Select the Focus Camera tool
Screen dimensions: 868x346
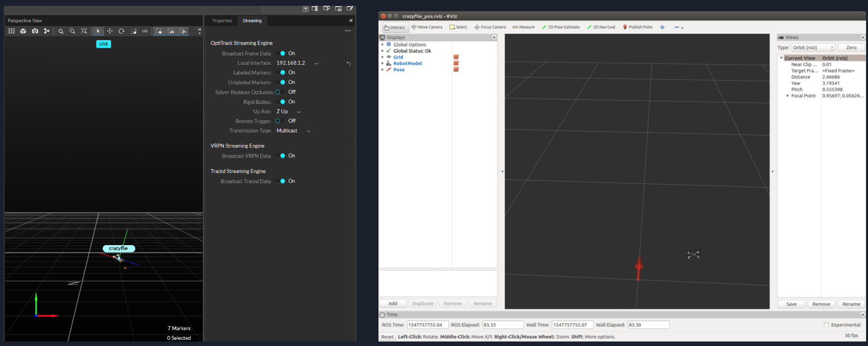tap(490, 27)
